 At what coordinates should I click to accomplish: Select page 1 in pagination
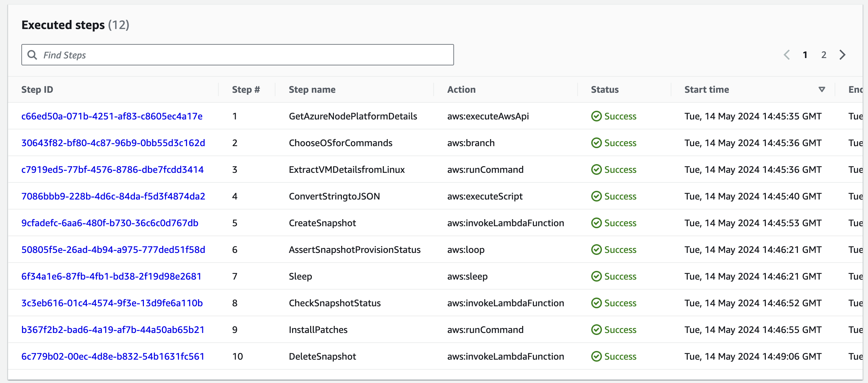805,55
